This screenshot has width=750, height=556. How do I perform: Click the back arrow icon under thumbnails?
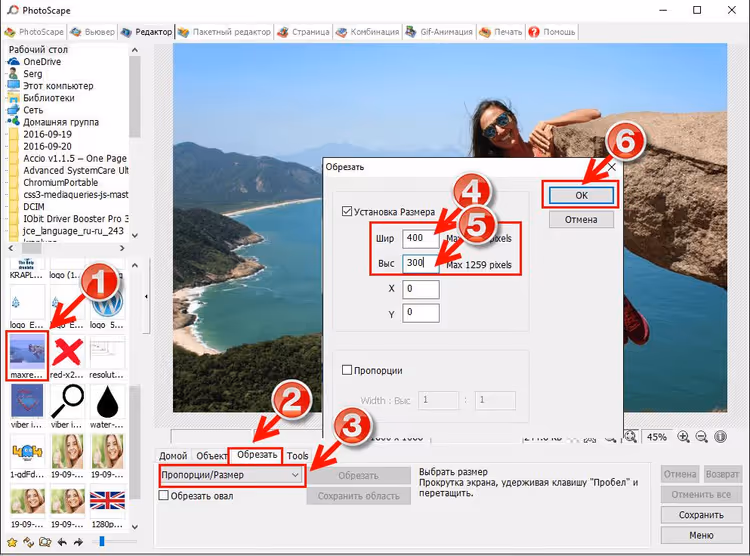[62, 542]
